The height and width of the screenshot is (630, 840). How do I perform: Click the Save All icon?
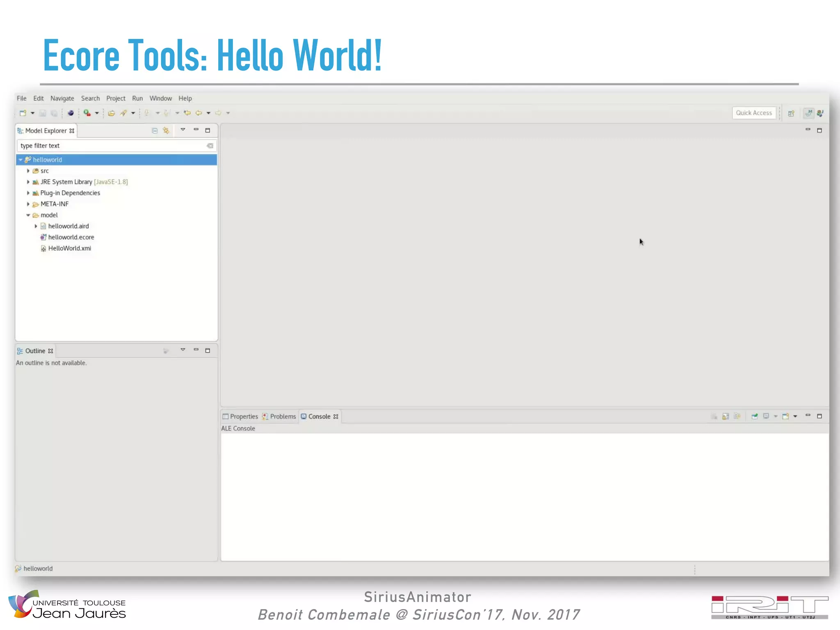54,113
